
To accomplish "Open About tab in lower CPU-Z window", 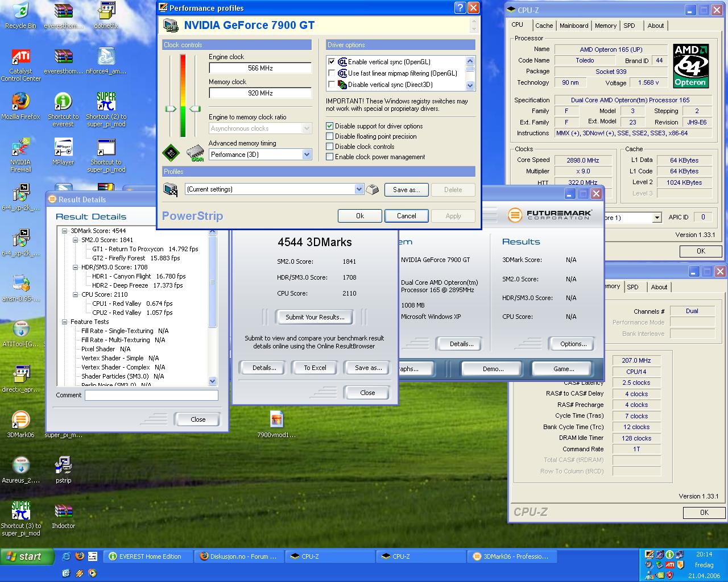I will coord(659,287).
